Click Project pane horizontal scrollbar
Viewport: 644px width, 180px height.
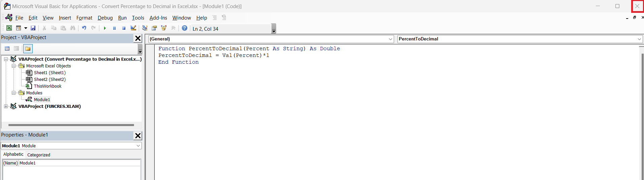pos(71,125)
